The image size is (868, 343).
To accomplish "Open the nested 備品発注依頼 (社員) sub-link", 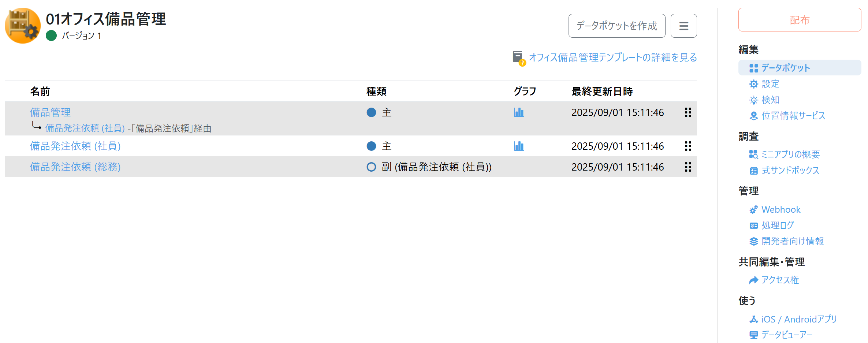I will pyautogui.click(x=85, y=128).
